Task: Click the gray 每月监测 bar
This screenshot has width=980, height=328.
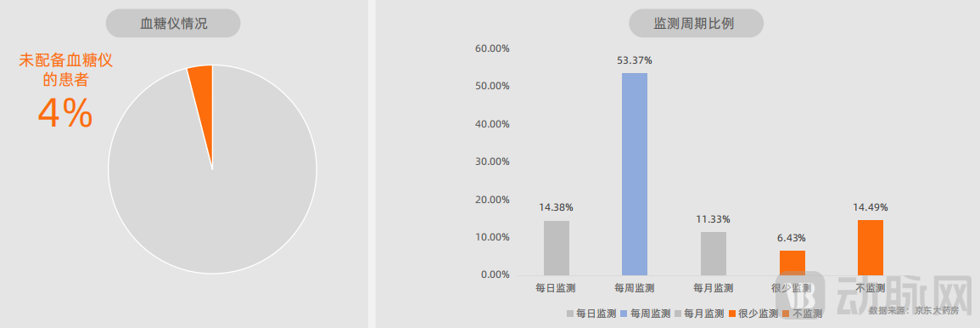Action: [x=713, y=253]
